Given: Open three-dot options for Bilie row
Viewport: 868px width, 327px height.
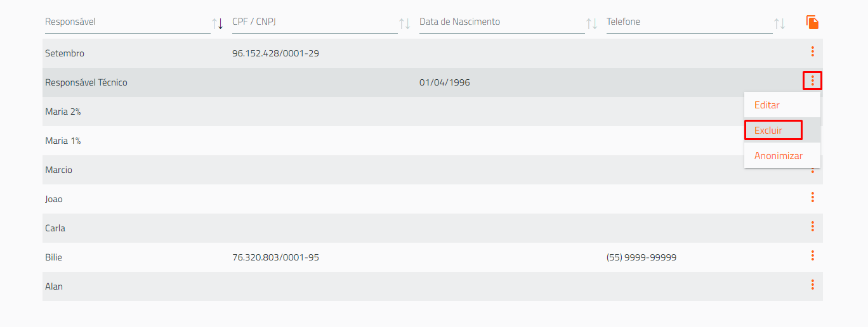Looking at the screenshot, I should coord(812,255).
